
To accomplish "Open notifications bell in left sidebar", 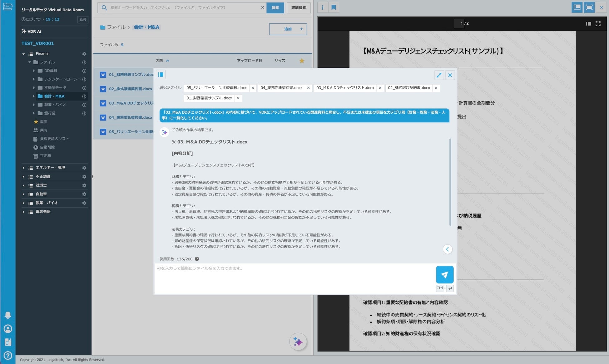I will tap(8, 315).
